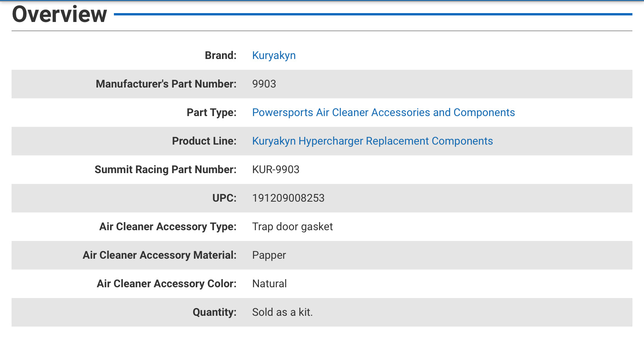Image resolution: width=644 pixels, height=342 pixels.
Task: Select the KUR-9903 part number text
Action: pos(276,170)
